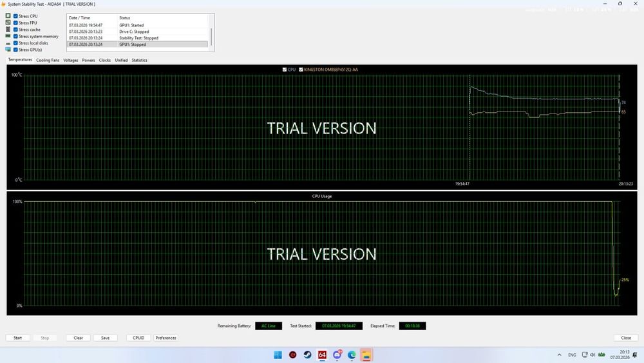Image resolution: width=644 pixels, height=363 pixels.
Task: Open the Clocks tab
Action: coord(105,60)
